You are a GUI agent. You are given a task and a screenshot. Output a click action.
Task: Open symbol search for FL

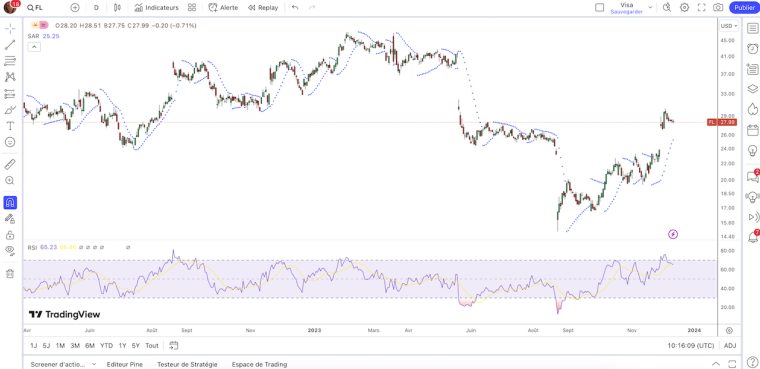36,8
